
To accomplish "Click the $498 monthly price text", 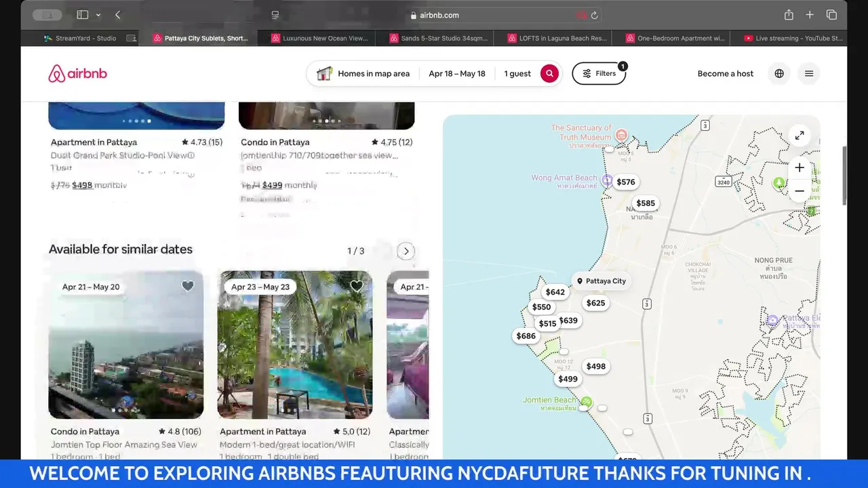I will (101, 185).
